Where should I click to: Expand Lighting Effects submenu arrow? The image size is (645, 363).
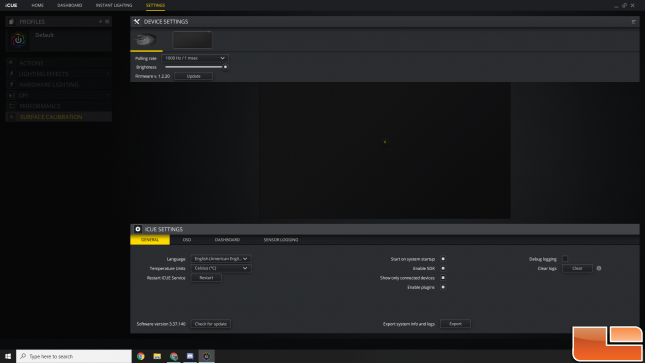tap(108, 74)
